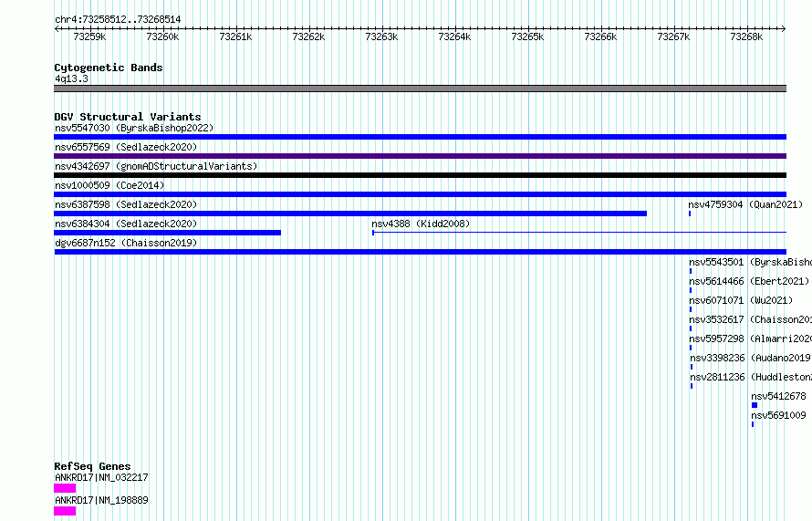The height and width of the screenshot is (521, 812).
Task: Click the 4q13.3 band label
Action: click(71, 78)
